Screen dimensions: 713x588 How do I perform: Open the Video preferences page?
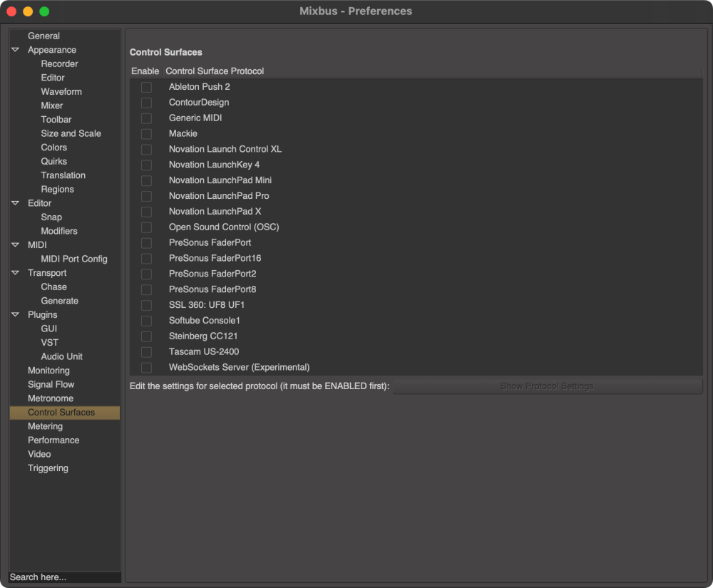39,454
